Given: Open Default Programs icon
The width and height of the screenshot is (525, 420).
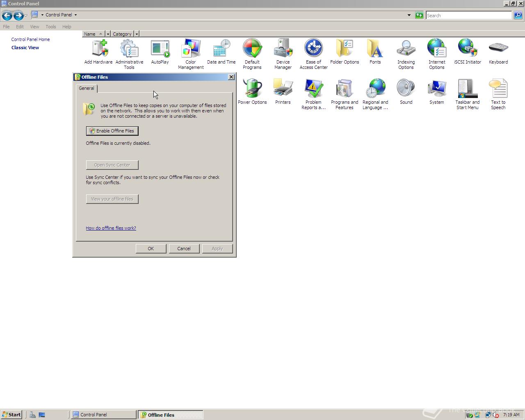Looking at the screenshot, I should pos(252,54).
